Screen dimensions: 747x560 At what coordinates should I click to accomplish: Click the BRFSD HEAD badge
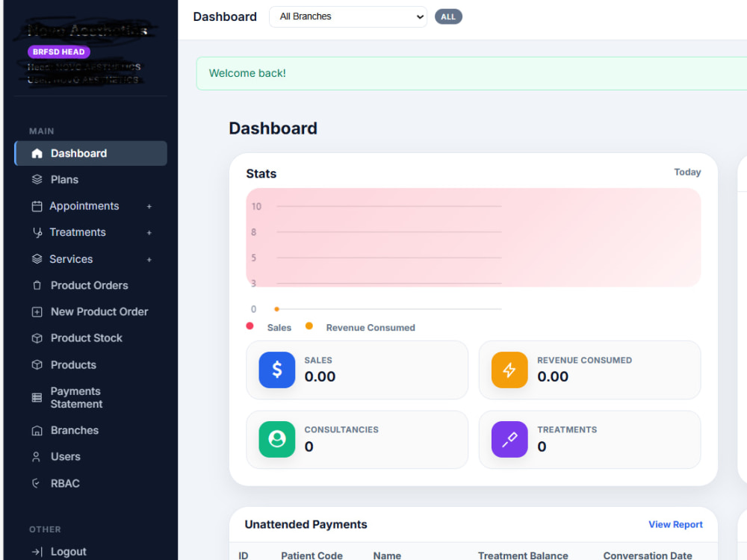click(x=58, y=52)
